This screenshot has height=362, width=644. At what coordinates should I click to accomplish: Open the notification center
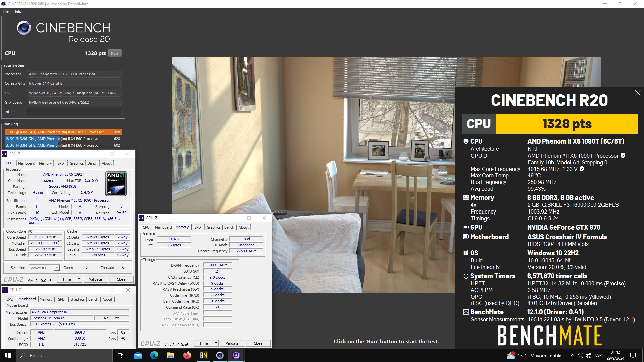click(x=633, y=355)
